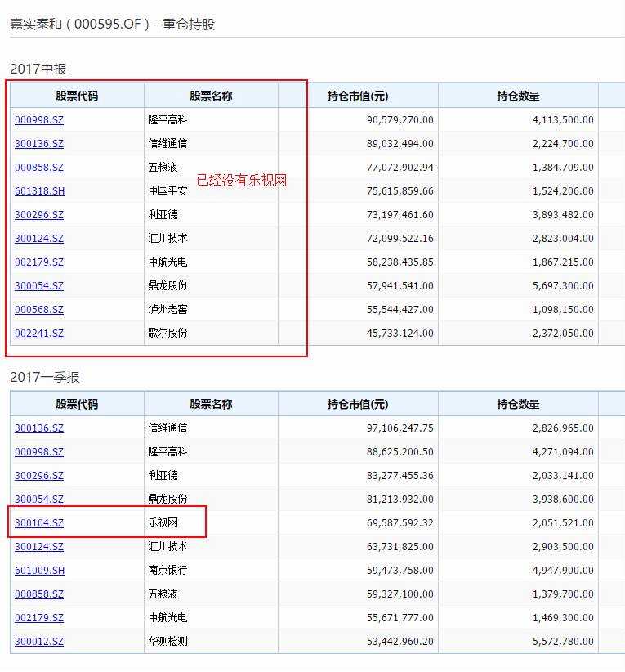The image size is (625, 672).
Task: Click 持仓市值(元) header in 2017一季报 table
Action: (358, 404)
